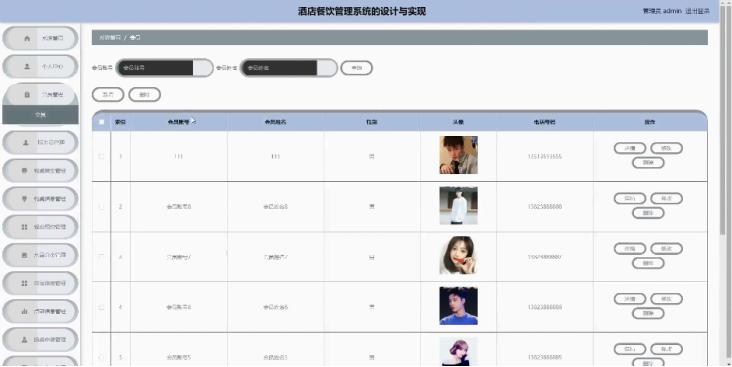732x367 pixels.
Task: Click the 会员账号8 account cell
Action: 179,207
